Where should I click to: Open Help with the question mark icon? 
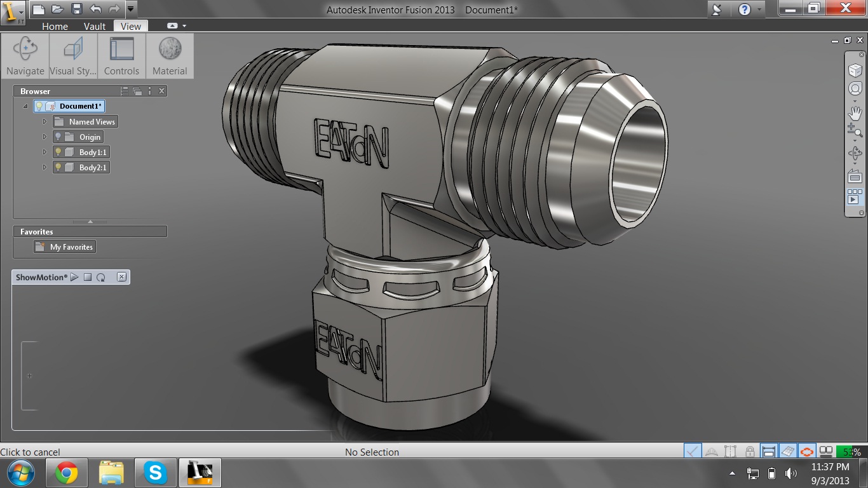[x=744, y=10]
